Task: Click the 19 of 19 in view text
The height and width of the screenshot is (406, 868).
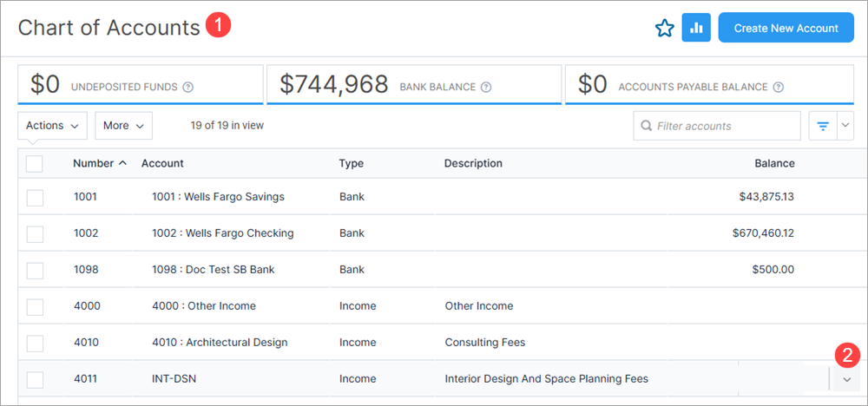Action: click(227, 126)
